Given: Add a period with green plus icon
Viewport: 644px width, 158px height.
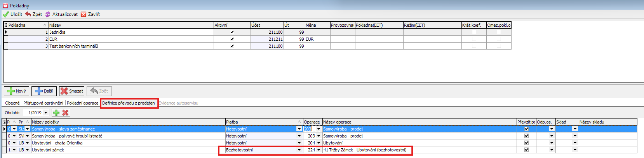Looking at the screenshot, I should coord(56,113).
